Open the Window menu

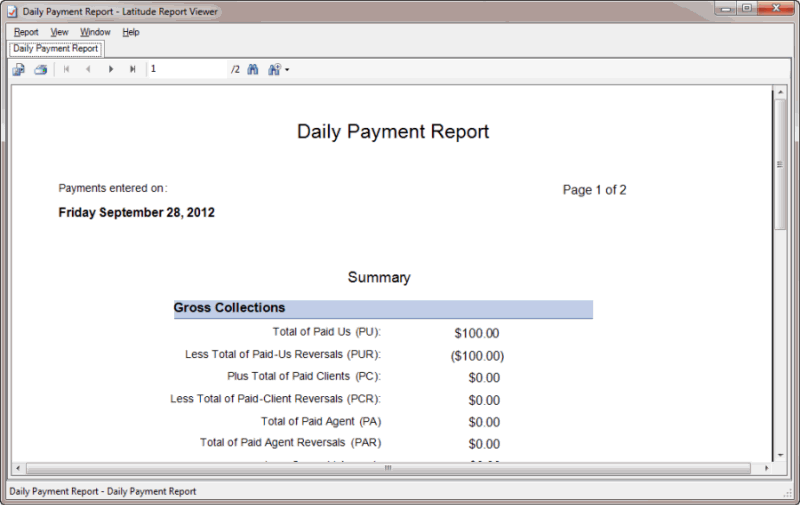[95, 32]
